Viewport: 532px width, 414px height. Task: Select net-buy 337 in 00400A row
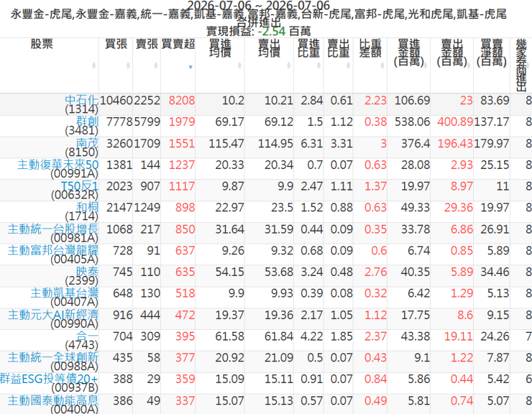(185, 401)
